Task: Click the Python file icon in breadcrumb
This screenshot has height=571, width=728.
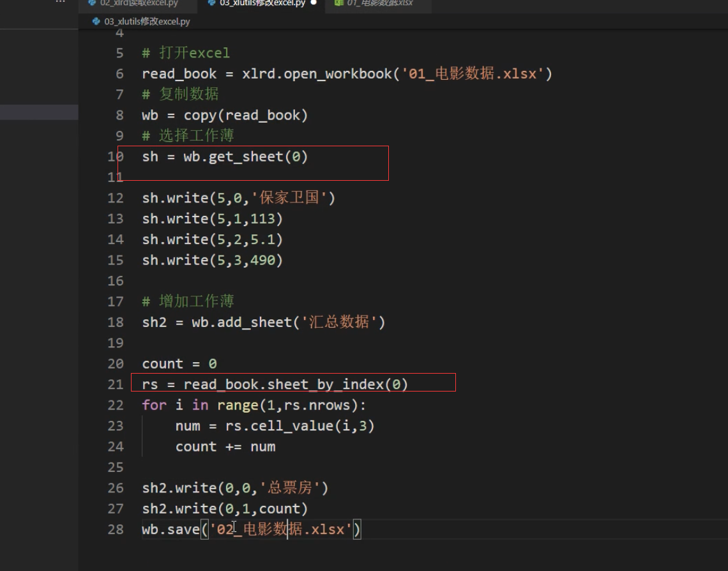Action: pos(96,21)
